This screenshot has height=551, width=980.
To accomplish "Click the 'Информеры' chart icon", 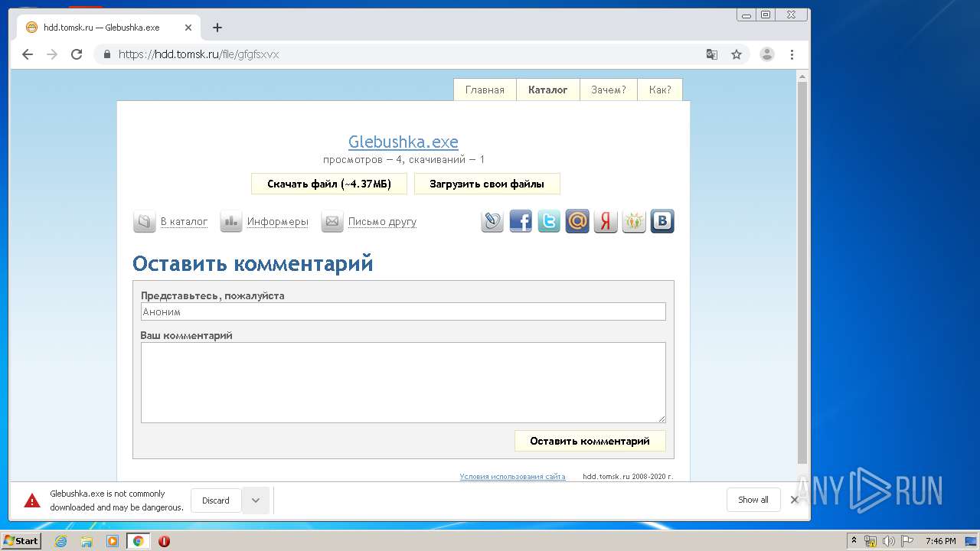I will pos(231,222).
